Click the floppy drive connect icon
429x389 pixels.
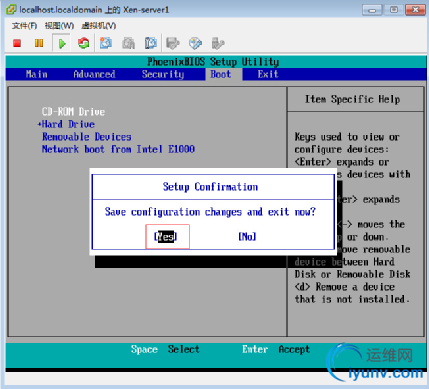[173, 43]
